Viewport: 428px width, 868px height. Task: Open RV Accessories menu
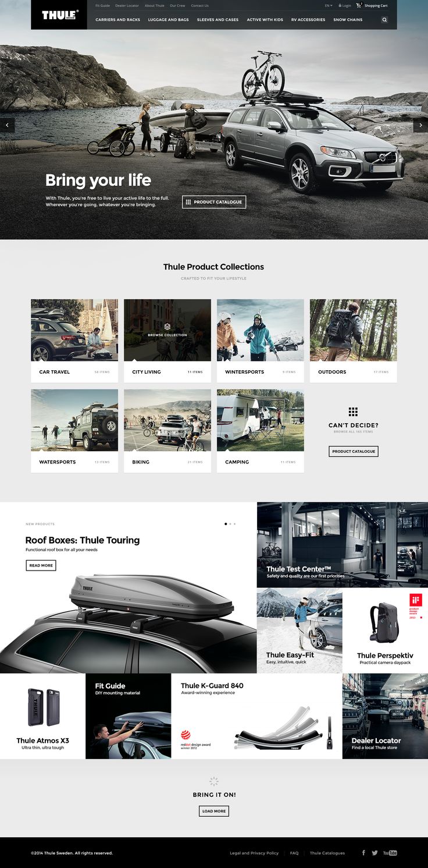pyautogui.click(x=308, y=20)
